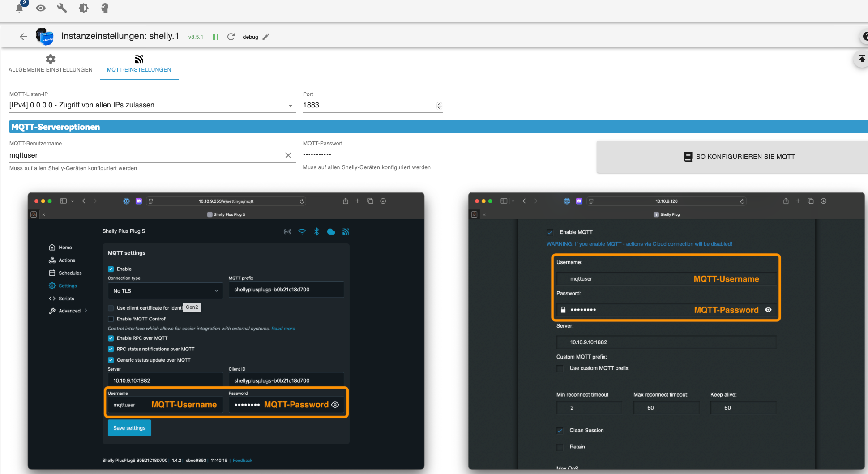Click Wi-Fi icon in Shelly Plus Plug S header
The width and height of the screenshot is (868, 474).
point(302,232)
